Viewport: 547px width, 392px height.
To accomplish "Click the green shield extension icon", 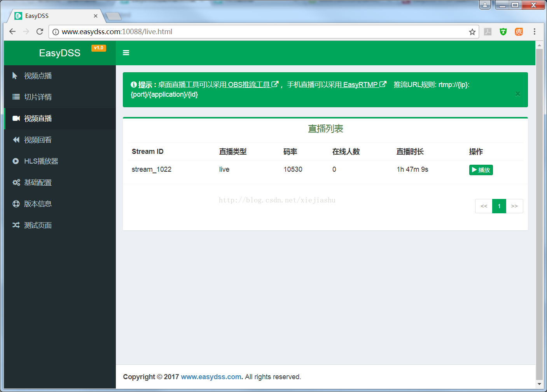I will coord(503,32).
